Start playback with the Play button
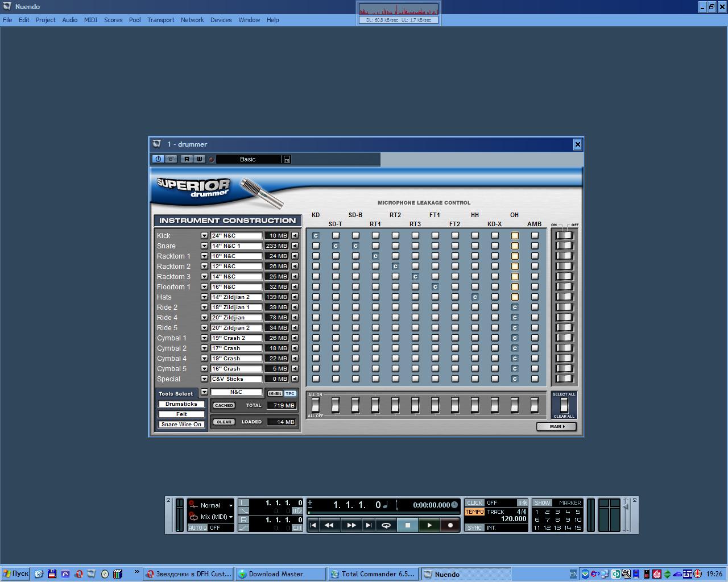Image resolution: width=728 pixels, height=582 pixels. click(x=429, y=525)
